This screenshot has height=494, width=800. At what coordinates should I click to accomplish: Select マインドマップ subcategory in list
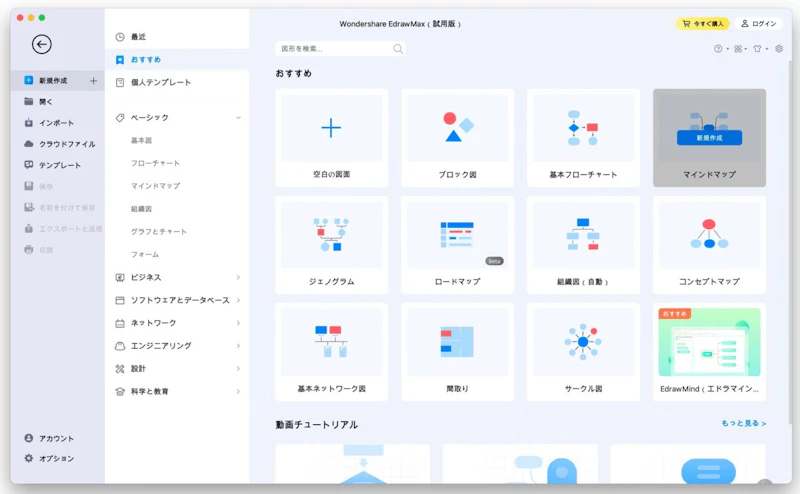(x=155, y=186)
